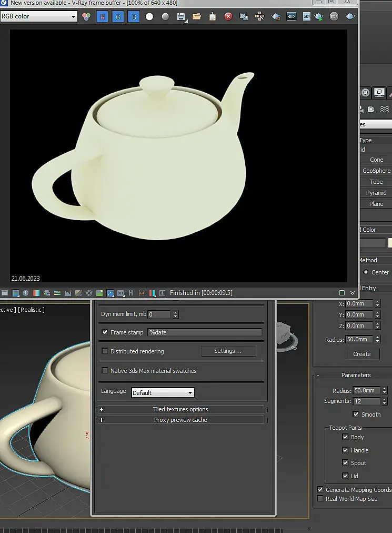
Task: Toggle the blue channel button
Action: 134,17
